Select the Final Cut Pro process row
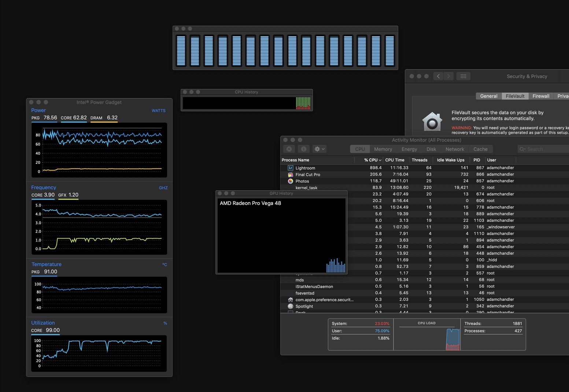Screen dimensions: 569x392 coord(425,175)
